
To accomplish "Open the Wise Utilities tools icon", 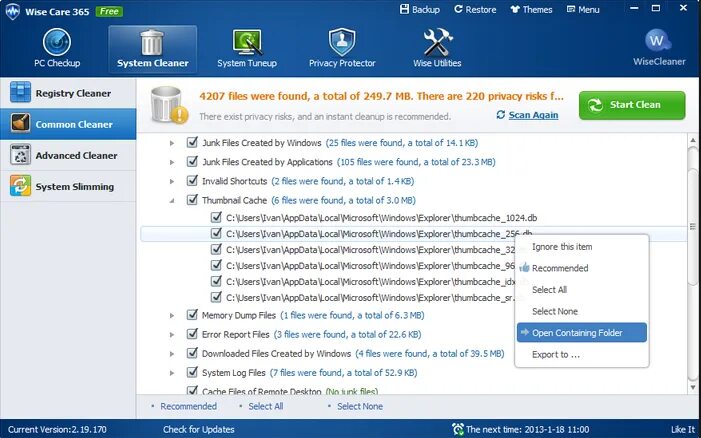I will (438, 42).
